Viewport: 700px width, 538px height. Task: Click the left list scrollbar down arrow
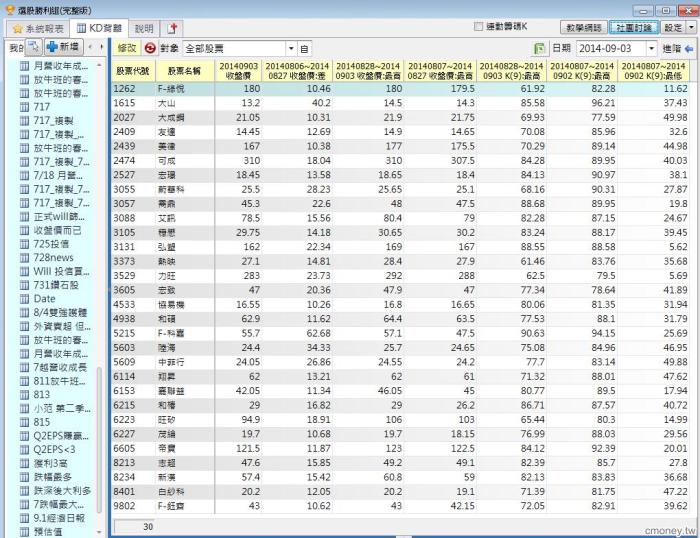pos(99,532)
